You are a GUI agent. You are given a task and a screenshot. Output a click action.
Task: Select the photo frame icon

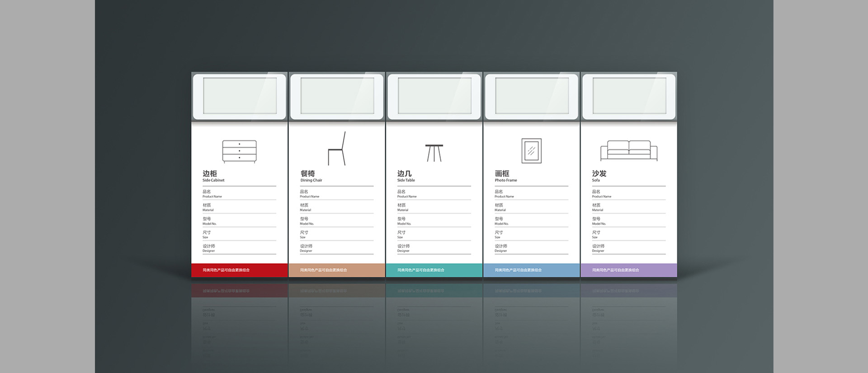(x=531, y=151)
